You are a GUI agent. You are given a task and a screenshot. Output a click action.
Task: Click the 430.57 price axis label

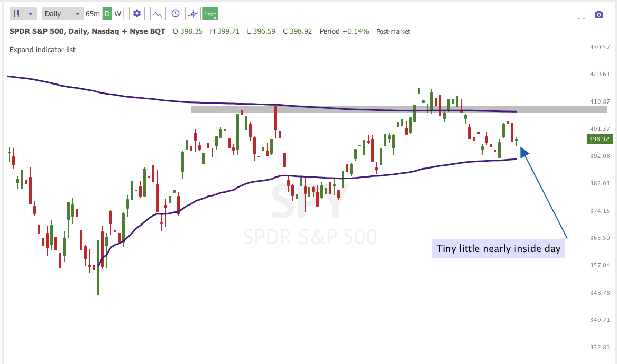600,47
